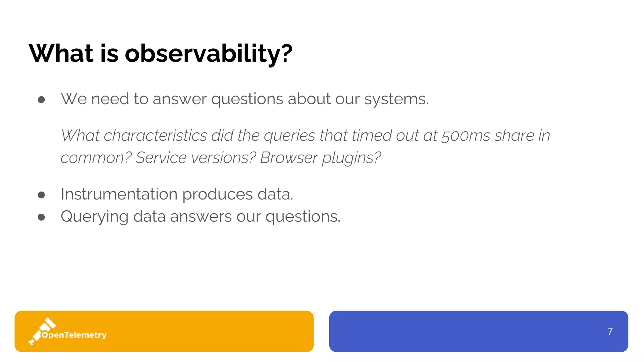The height and width of the screenshot is (362, 644).
Task: Click "Querying data answers our questions." text
Action: point(200,217)
